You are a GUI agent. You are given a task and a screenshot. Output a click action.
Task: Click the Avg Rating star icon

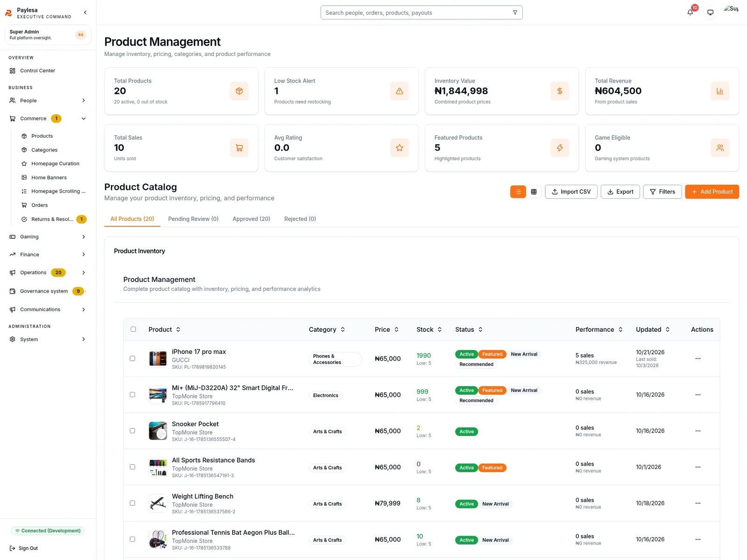click(399, 148)
